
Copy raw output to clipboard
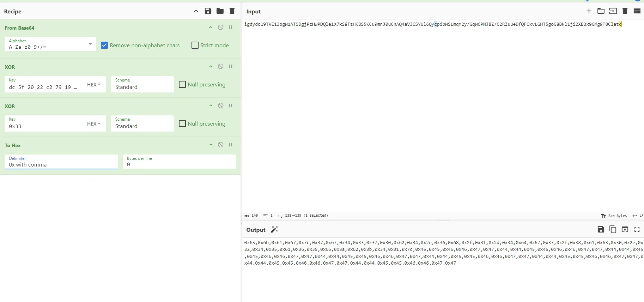(x=613, y=230)
